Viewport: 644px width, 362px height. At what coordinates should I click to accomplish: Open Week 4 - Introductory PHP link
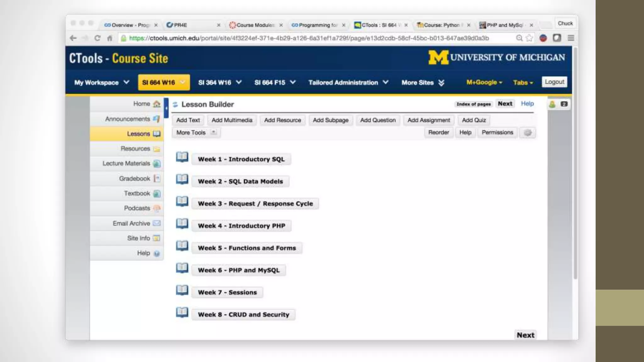pyautogui.click(x=241, y=226)
